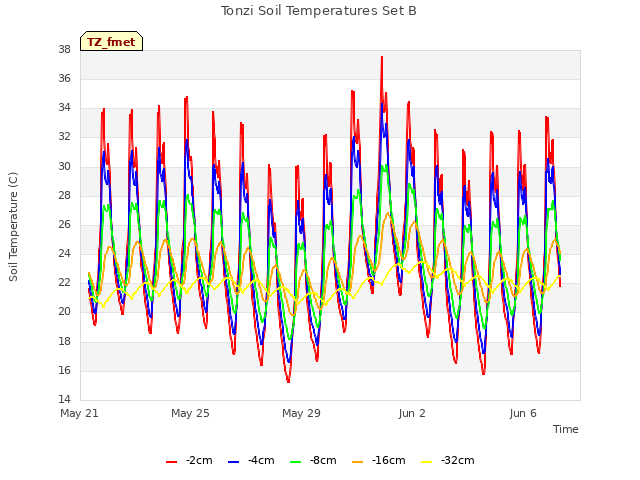Click the 'Jun 6' x-axis tick label
Screen dimensions: 640x480
pos(523,413)
